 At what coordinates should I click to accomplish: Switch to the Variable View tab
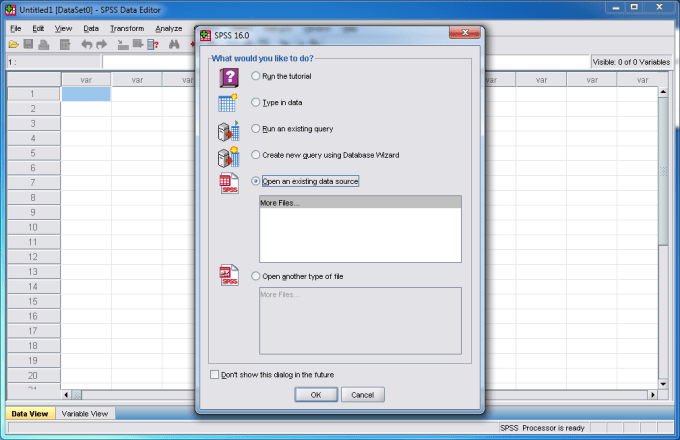(x=85, y=414)
